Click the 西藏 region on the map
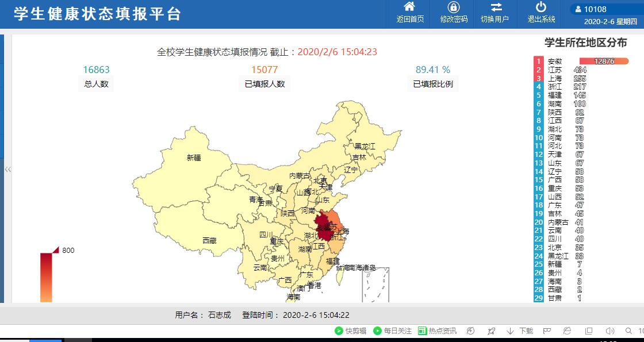Image resolution: width=644 pixels, height=342 pixels. (x=209, y=240)
